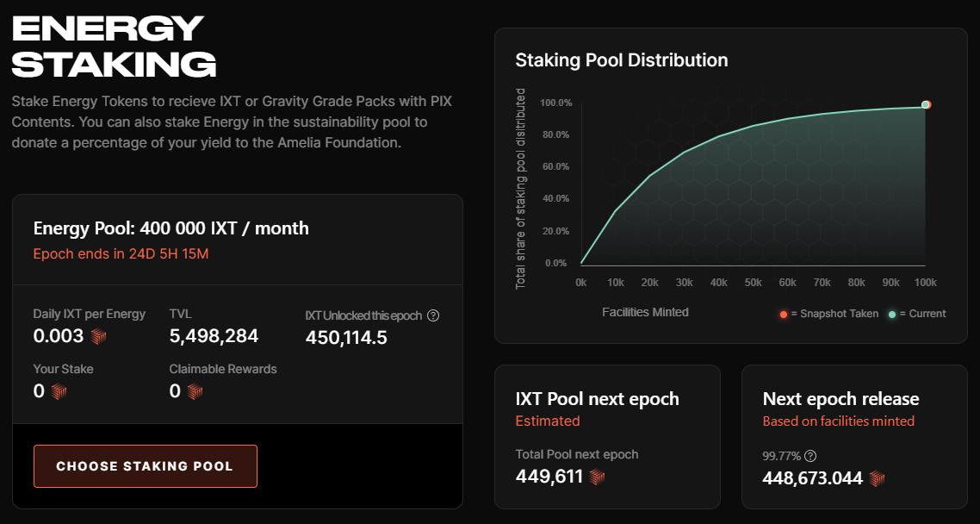Click the 0k tick on the chart axis
Viewport: 980px width, 524px height.
581,283
